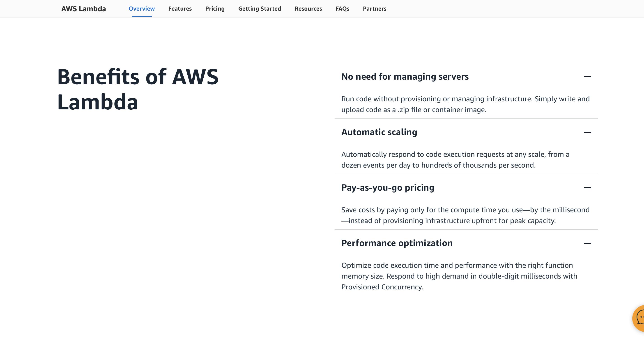Switch to the Pricing tab
This screenshot has height=337, width=644.
click(x=215, y=9)
